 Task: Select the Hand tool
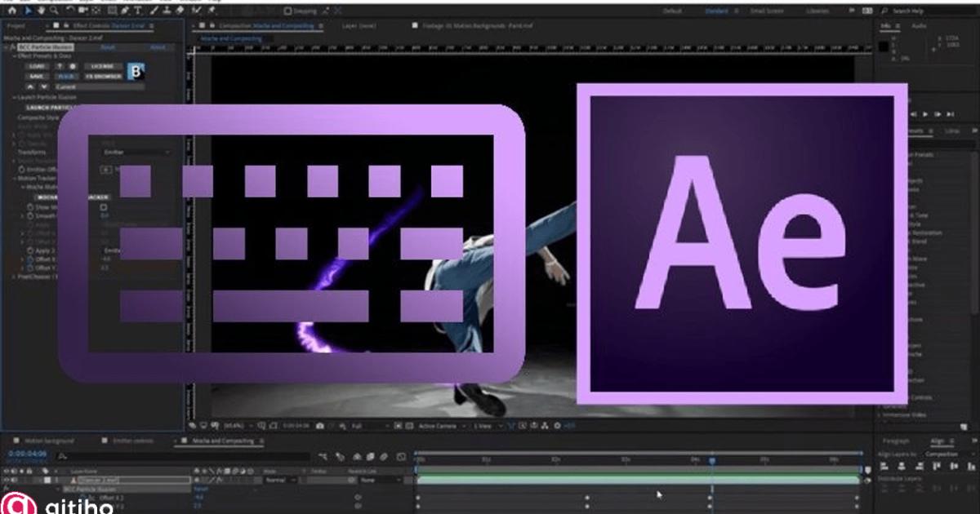click(40, 11)
